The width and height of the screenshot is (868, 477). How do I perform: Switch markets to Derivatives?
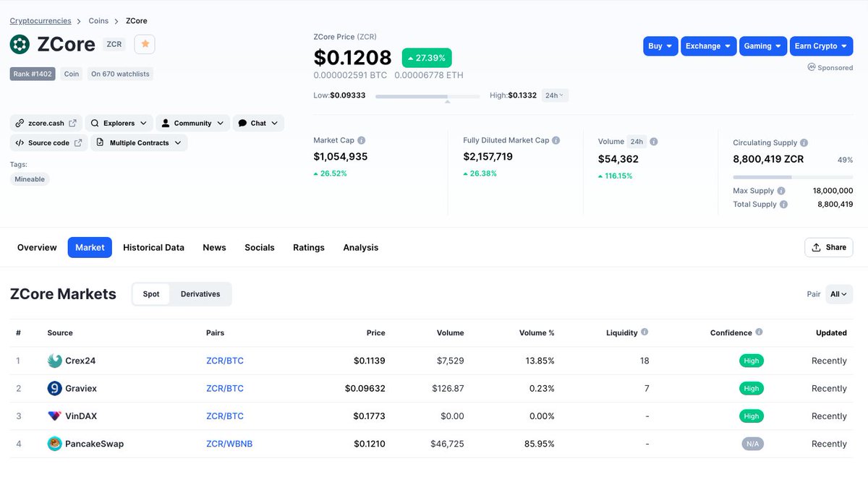coord(200,294)
